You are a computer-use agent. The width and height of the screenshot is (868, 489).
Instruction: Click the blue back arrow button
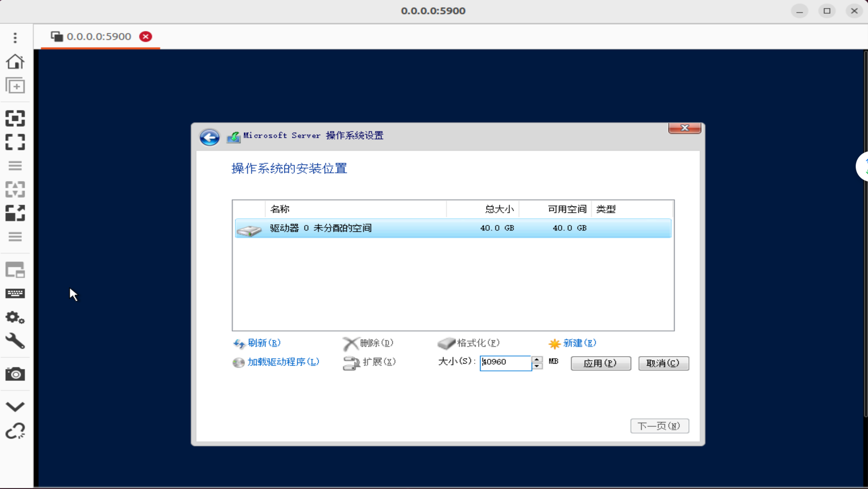coord(209,137)
